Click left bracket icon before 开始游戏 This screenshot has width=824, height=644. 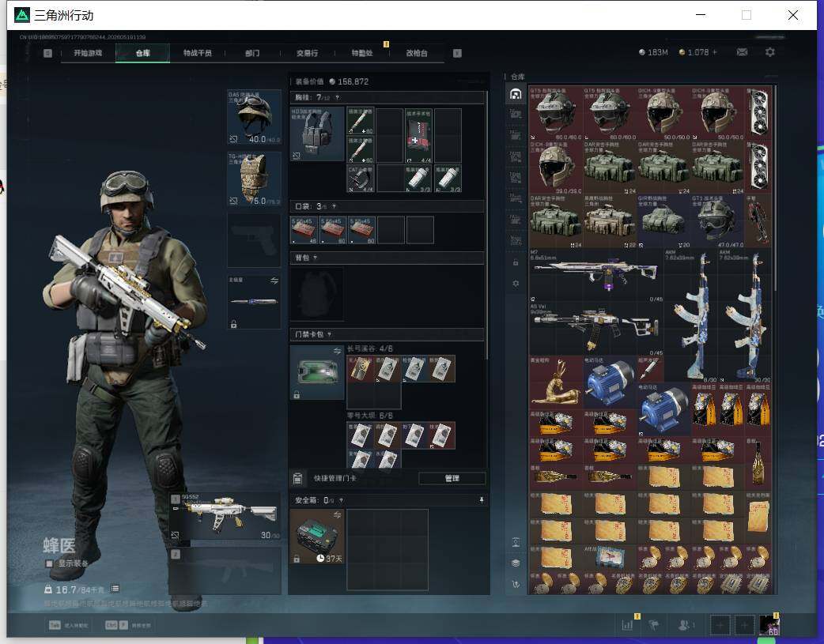pos(47,53)
